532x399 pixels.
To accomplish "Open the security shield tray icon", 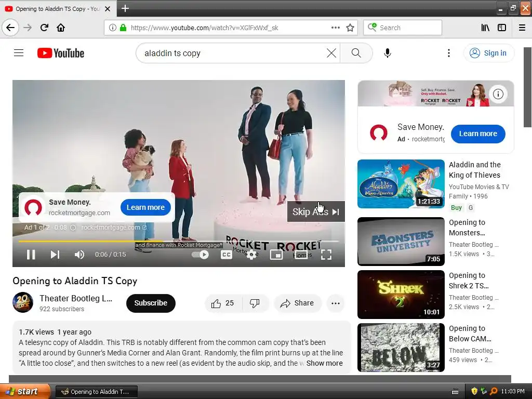I will coord(474,392).
